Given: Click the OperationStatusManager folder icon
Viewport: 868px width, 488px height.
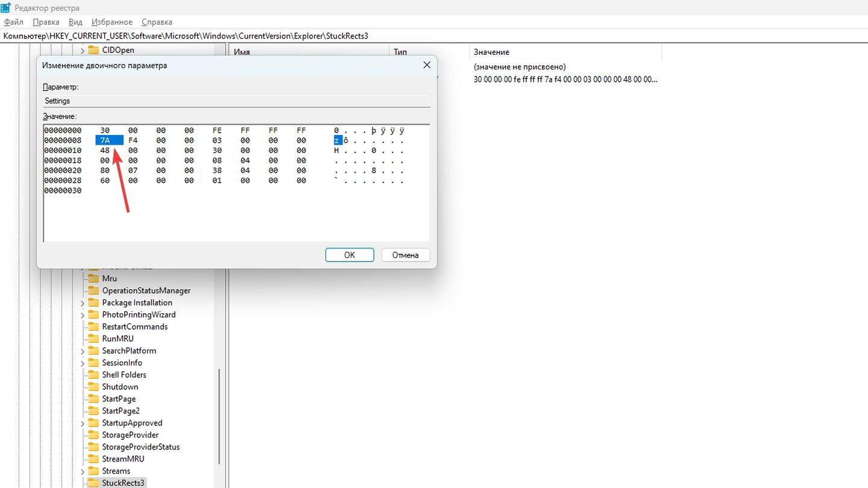Looking at the screenshot, I should (93, 290).
